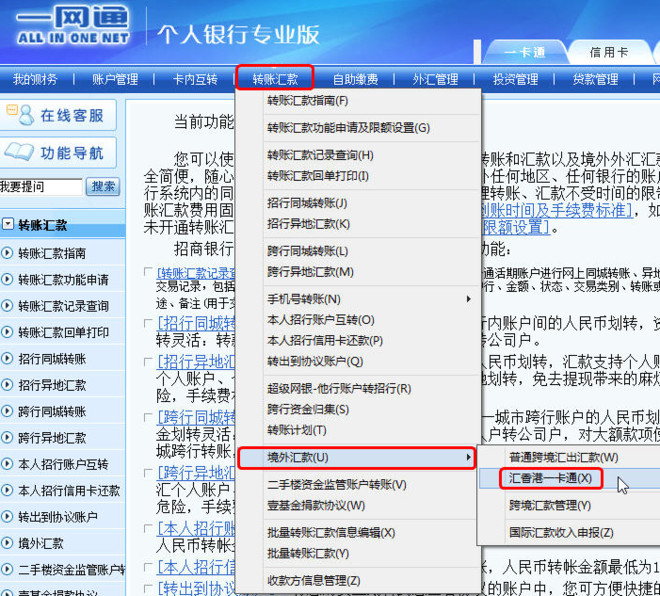Screen dimensions: 660x596
Task: Open the 转账汇款 top menu
Action: point(275,79)
